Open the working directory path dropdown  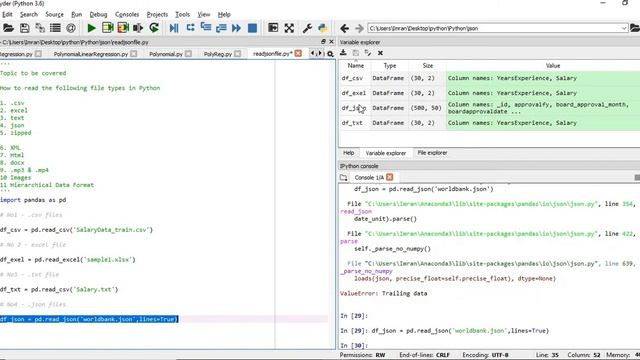[x=624, y=28]
